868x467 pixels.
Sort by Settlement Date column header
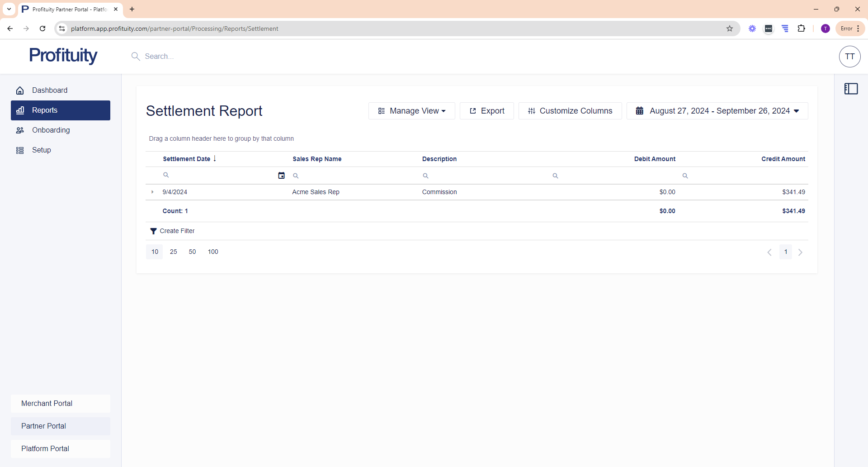(186, 159)
